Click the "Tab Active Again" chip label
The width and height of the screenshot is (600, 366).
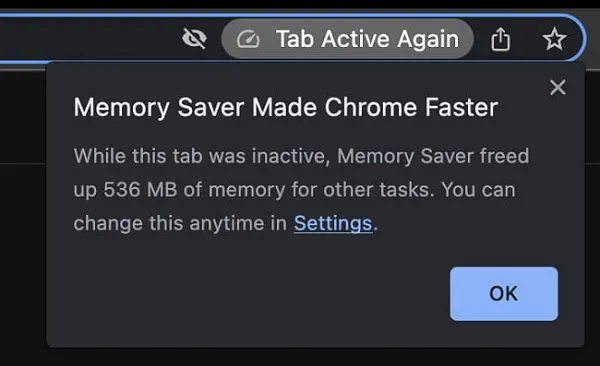(367, 39)
